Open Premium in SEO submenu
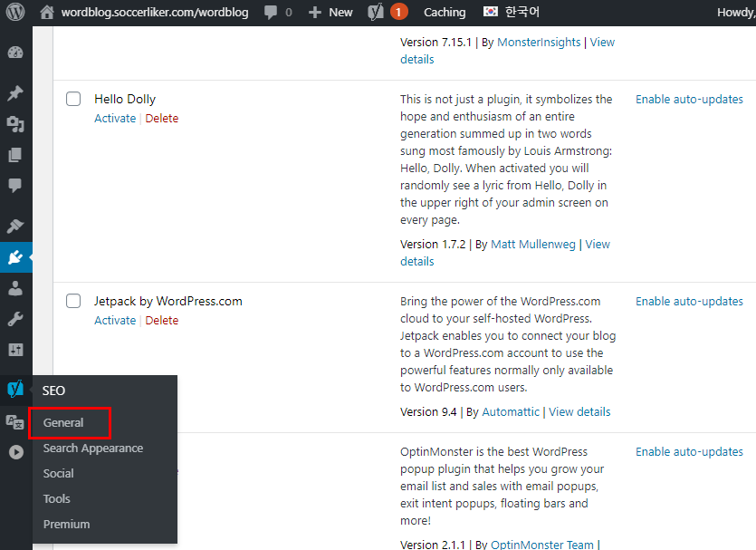 click(x=66, y=525)
